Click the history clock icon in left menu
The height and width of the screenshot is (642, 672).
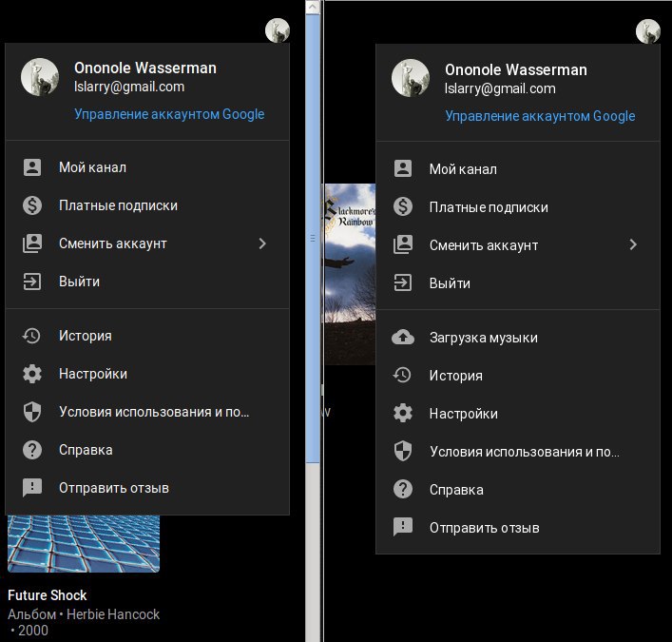31,336
